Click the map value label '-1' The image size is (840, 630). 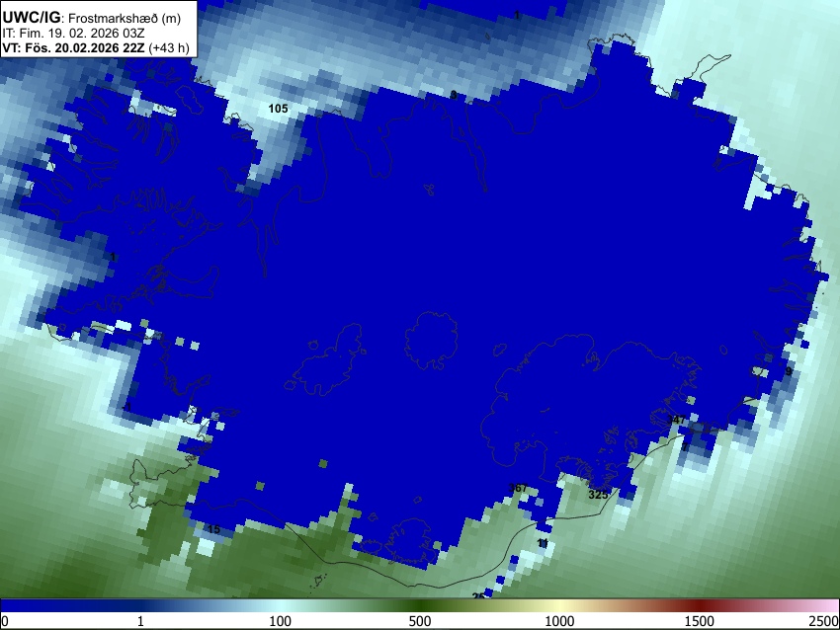pyautogui.click(x=126, y=408)
